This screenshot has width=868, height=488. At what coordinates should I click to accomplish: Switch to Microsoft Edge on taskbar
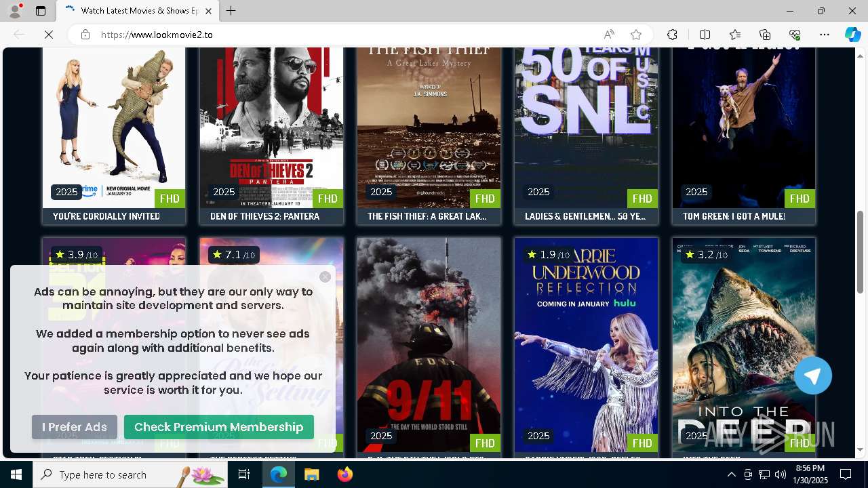[279, 474]
